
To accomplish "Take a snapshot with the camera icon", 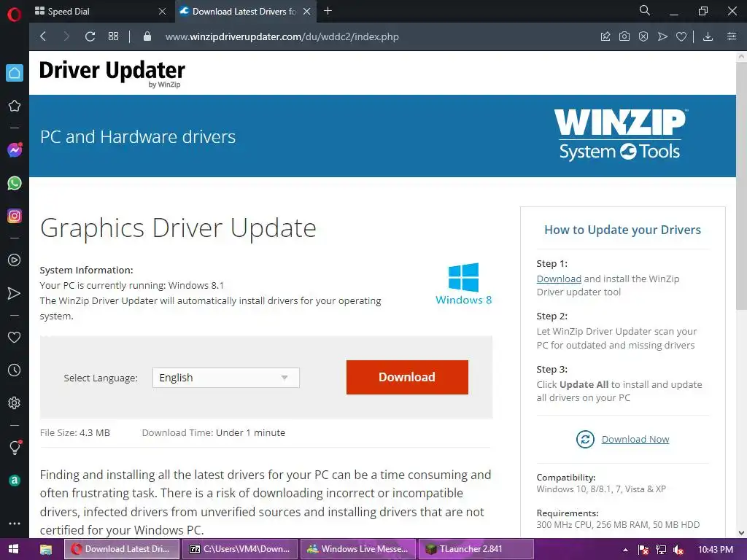I will pos(624,36).
